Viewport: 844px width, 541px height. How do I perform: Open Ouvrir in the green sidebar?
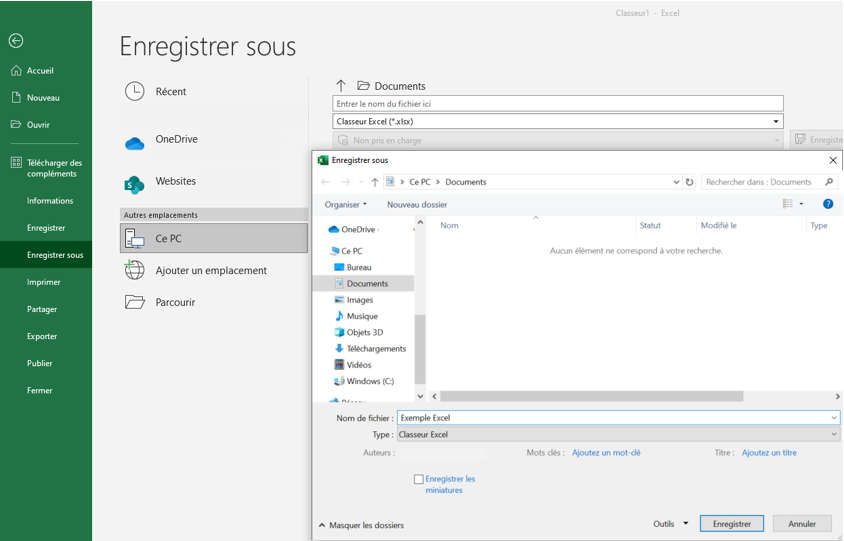click(x=30, y=124)
